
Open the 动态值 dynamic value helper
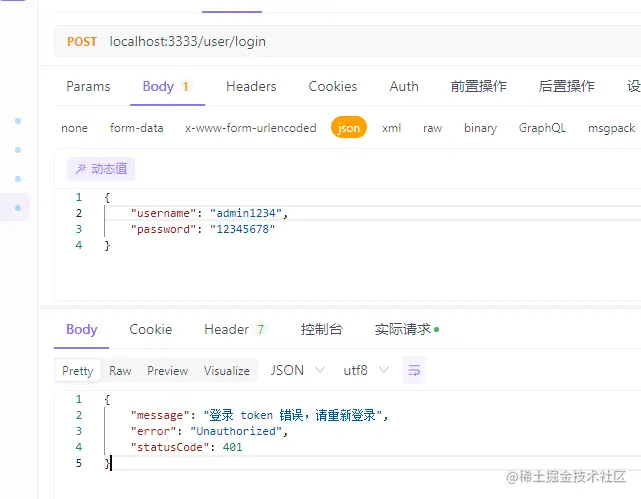coord(101,169)
